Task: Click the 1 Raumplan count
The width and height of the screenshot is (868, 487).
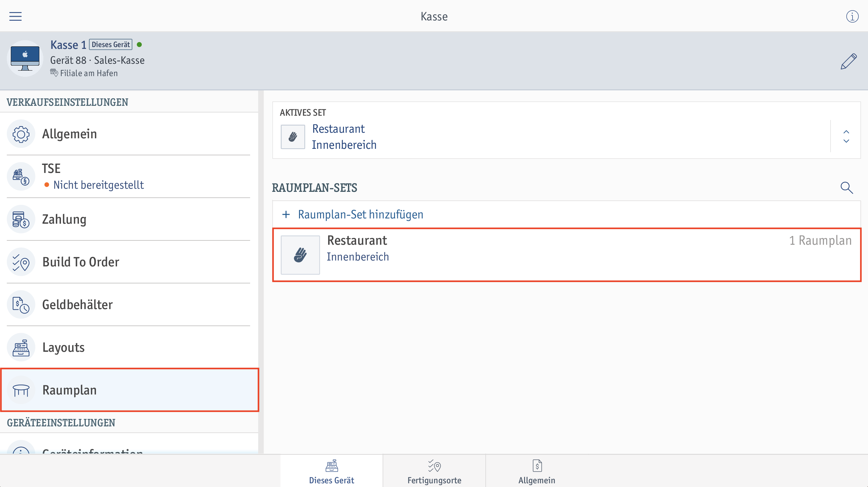Action: click(x=821, y=240)
